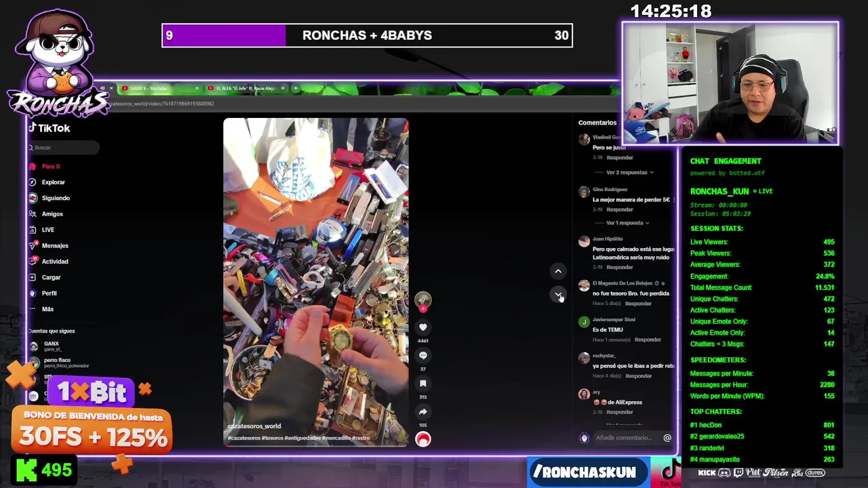
Task: Close the 'EL ALFA El Jefe' tab
Action: point(283,88)
